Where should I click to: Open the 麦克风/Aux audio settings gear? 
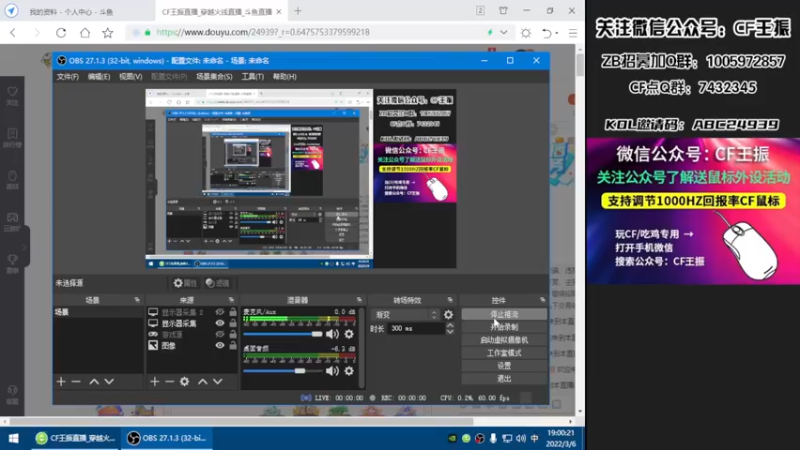(x=349, y=334)
